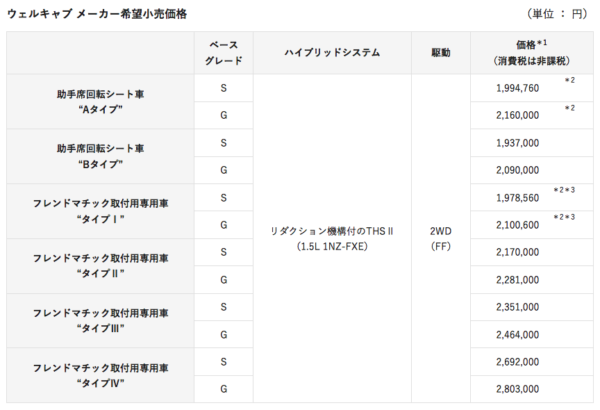600x410 pixels.
Task: Click the *2*3 footnote beside 1,978,560
Action: coord(564,190)
